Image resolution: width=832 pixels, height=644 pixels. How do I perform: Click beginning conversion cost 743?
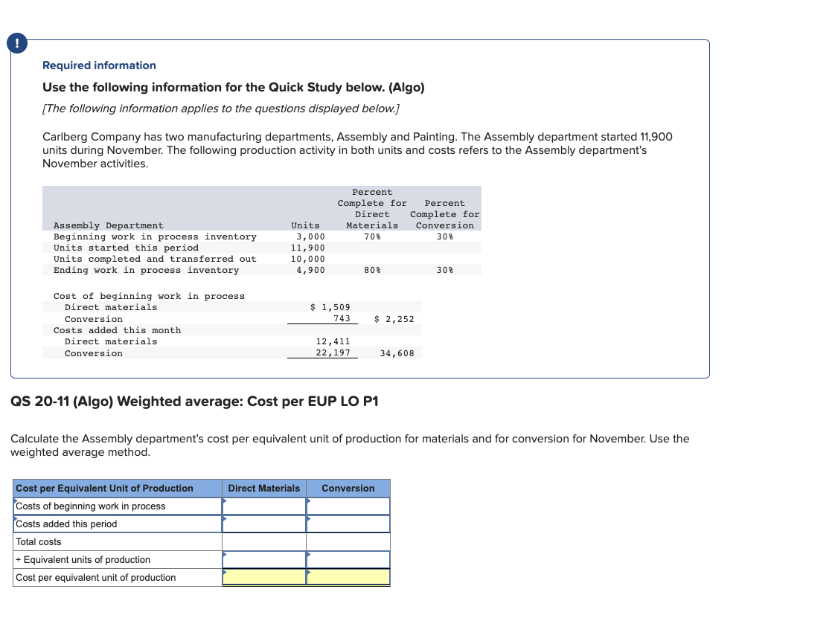click(342, 318)
